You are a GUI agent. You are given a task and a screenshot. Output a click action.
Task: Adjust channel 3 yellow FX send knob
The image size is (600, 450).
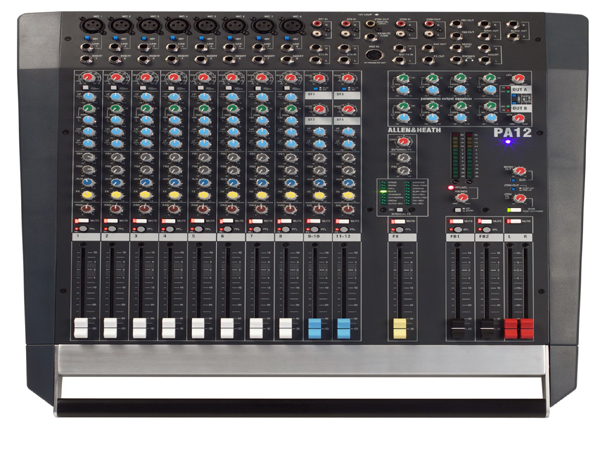tap(145, 195)
